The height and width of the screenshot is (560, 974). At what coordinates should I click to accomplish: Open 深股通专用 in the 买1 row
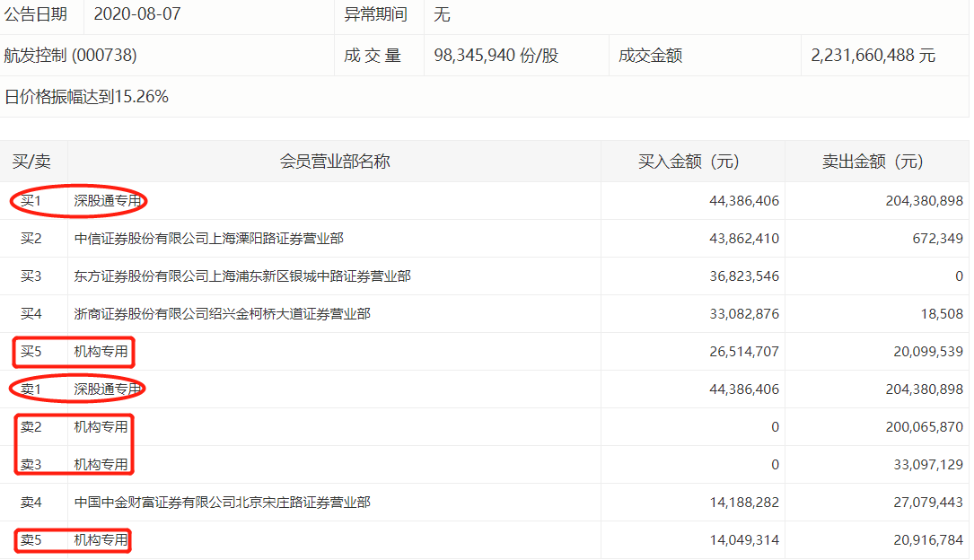[x=108, y=201]
